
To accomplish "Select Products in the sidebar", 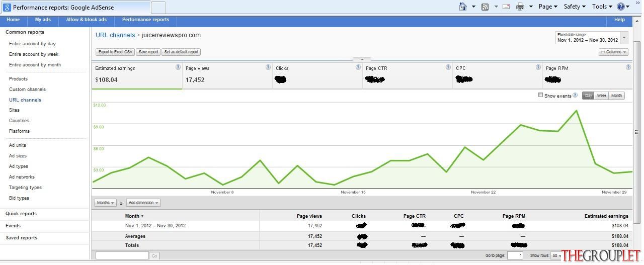I will (x=18, y=79).
